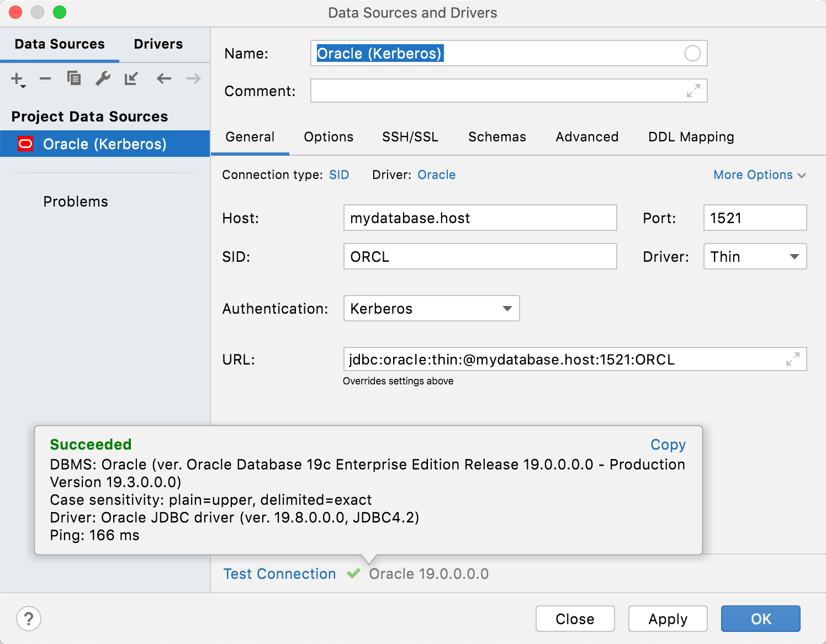This screenshot has width=826, height=644.
Task: Edit the Host field value mydatabase.host
Action: pos(480,218)
